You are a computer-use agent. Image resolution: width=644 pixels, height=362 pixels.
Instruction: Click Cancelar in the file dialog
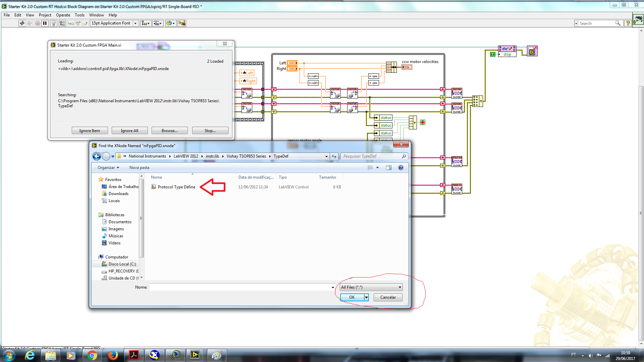pyautogui.click(x=388, y=297)
